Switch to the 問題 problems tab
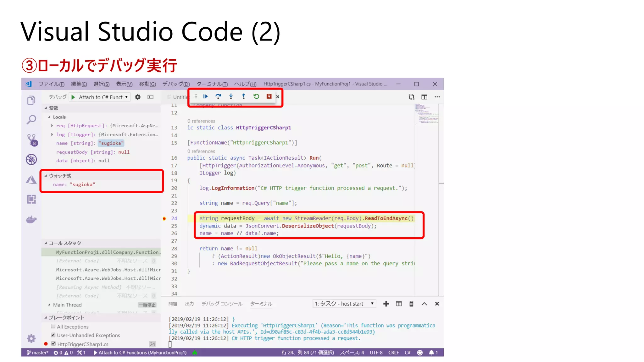 pos(173,304)
